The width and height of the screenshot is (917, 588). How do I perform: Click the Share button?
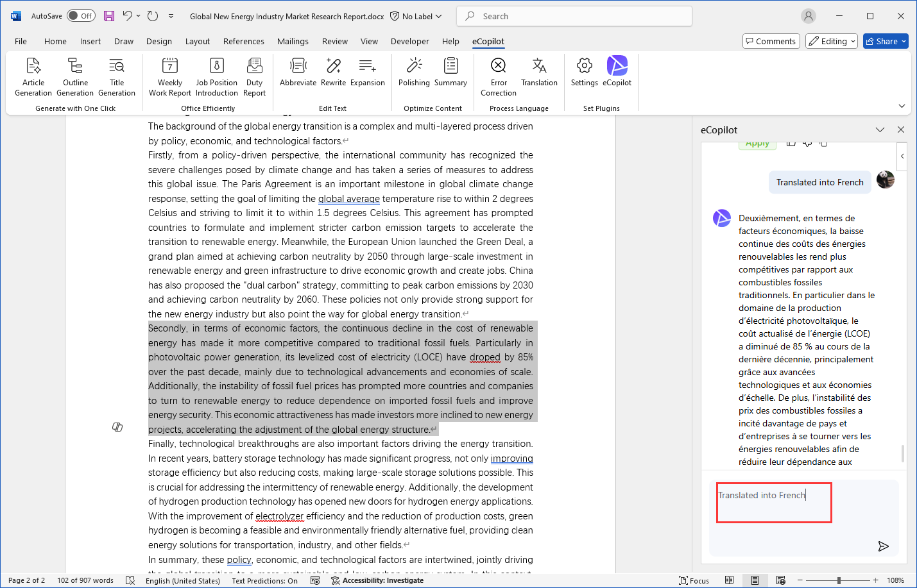point(885,41)
